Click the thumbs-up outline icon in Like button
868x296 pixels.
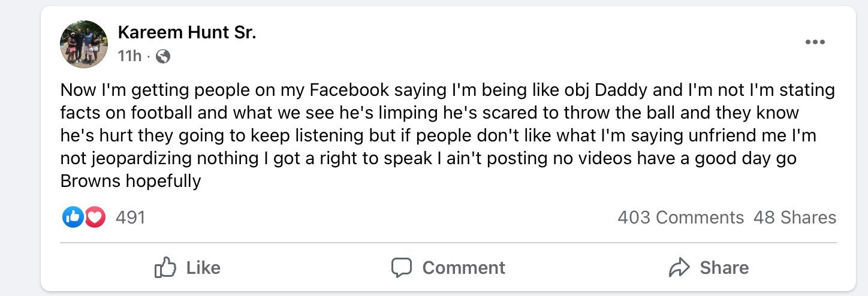point(165,267)
